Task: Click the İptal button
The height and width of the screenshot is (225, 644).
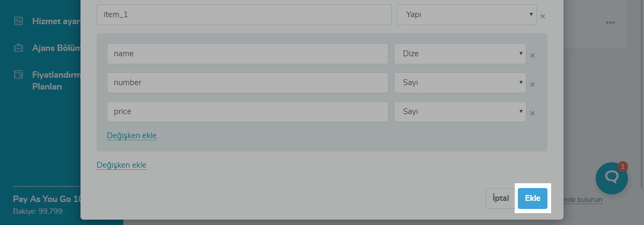Action: (500, 198)
